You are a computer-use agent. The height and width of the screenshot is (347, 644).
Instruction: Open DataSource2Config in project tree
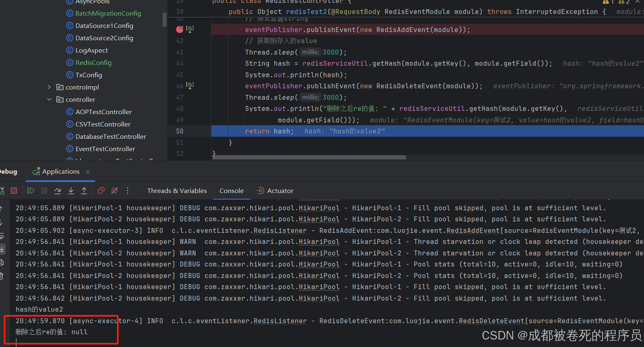click(104, 38)
